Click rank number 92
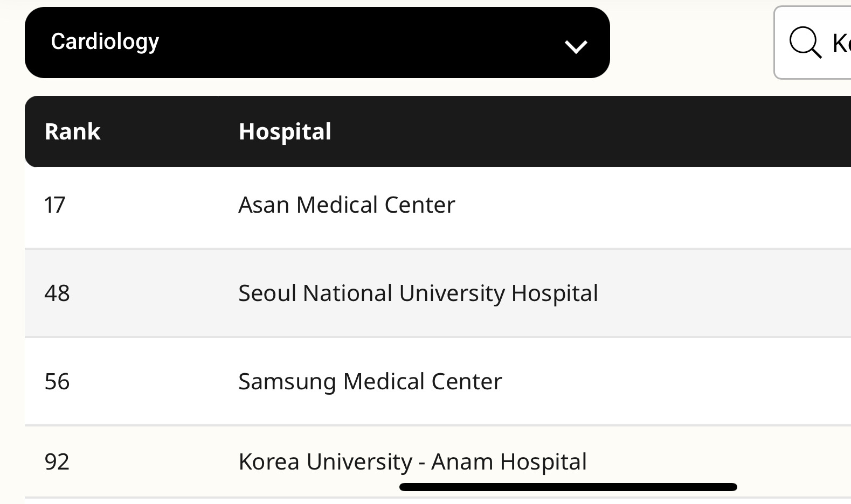 pos(57,462)
